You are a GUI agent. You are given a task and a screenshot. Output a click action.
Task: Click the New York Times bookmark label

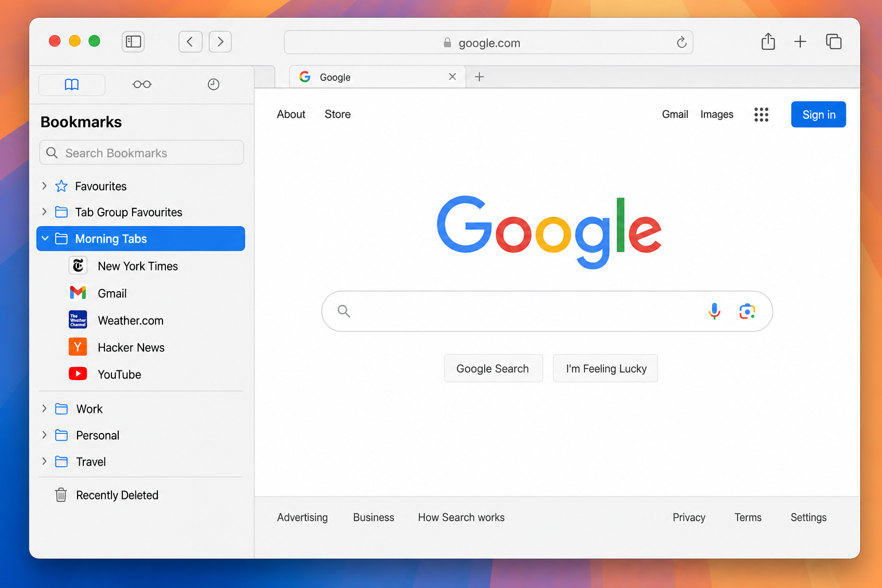[x=138, y=266]
